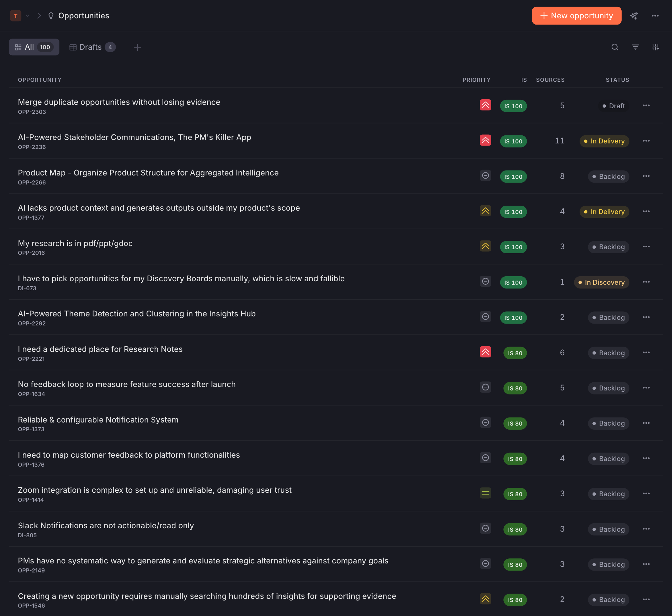The width and height of the screenshot is (672, 616).
Task: Open 'Reliable & configurable Notification System'
Action: tap(98, 420)
